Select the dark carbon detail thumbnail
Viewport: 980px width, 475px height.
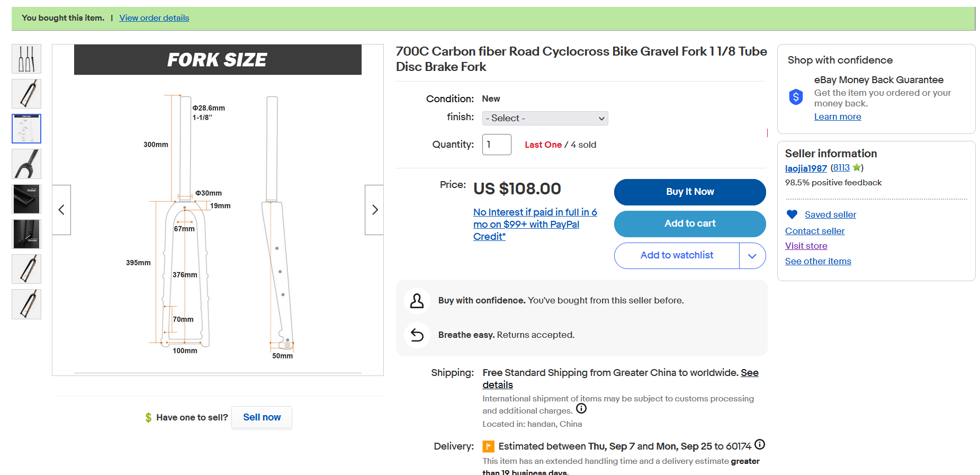click(26, 199)
